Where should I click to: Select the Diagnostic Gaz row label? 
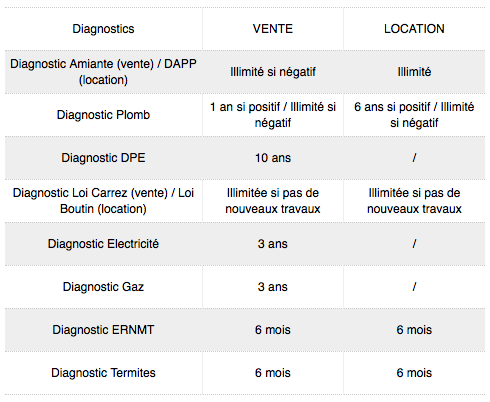pos(103,287)
